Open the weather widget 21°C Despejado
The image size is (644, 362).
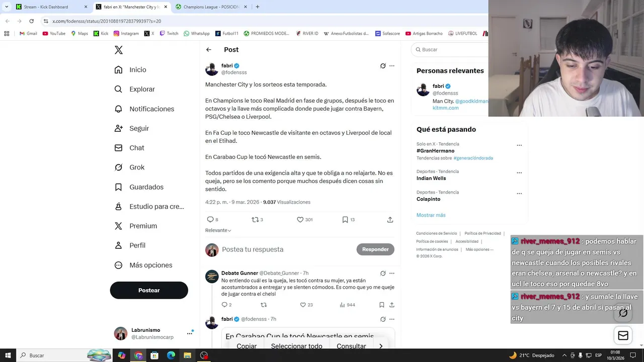click(x=531, y=355)
